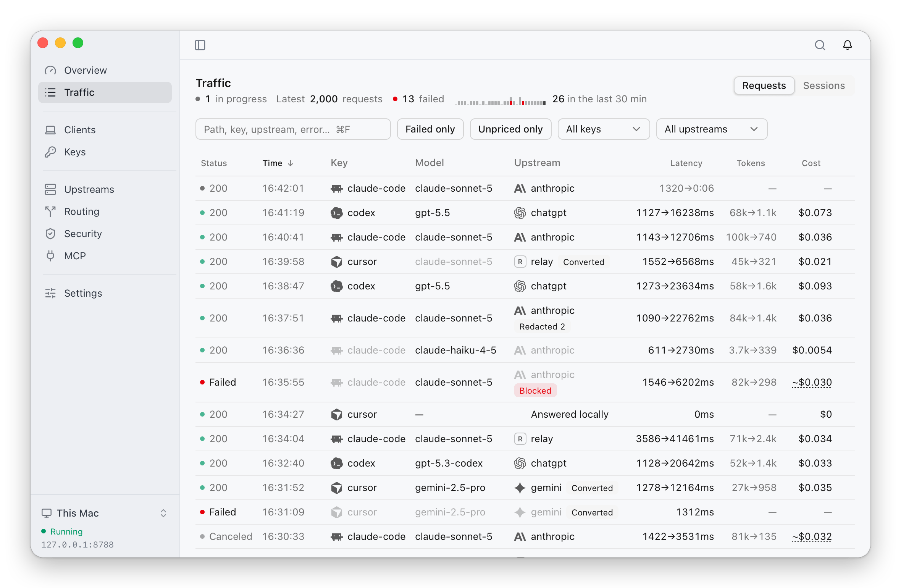The image size is (901, 588).
Task: Click the Security shield icon
Action: (50, 234)
